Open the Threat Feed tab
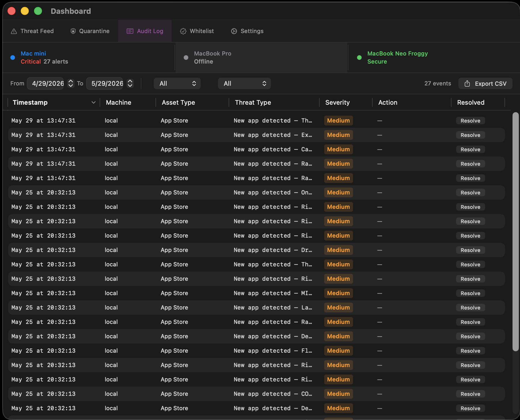This screenshot has width=520, height=420. [x=32, y=31]
